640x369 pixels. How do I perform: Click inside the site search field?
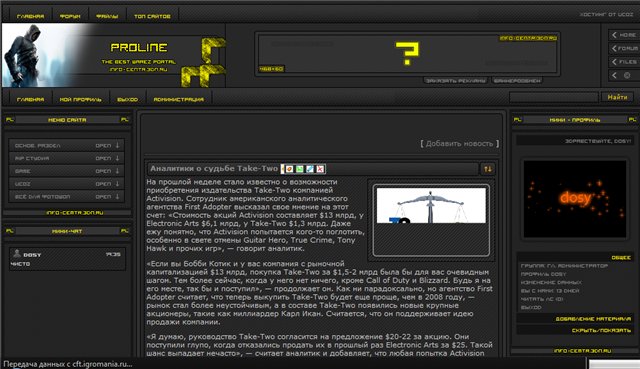553,97
